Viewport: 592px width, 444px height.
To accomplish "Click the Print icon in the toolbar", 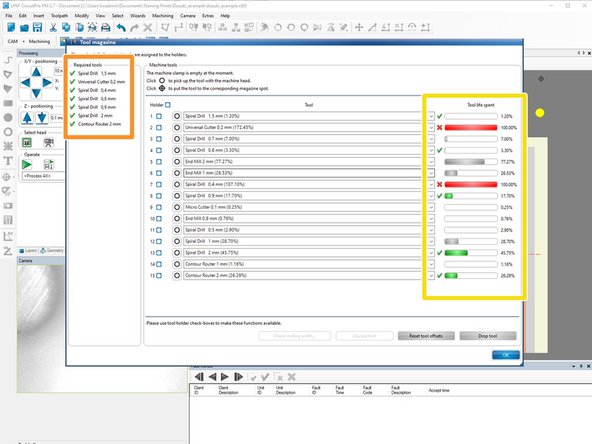I will [x=106, y=27].
